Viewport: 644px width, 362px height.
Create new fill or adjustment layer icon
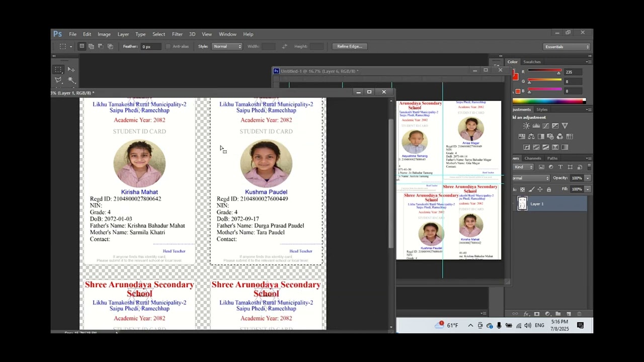click(x=547, y=313)
